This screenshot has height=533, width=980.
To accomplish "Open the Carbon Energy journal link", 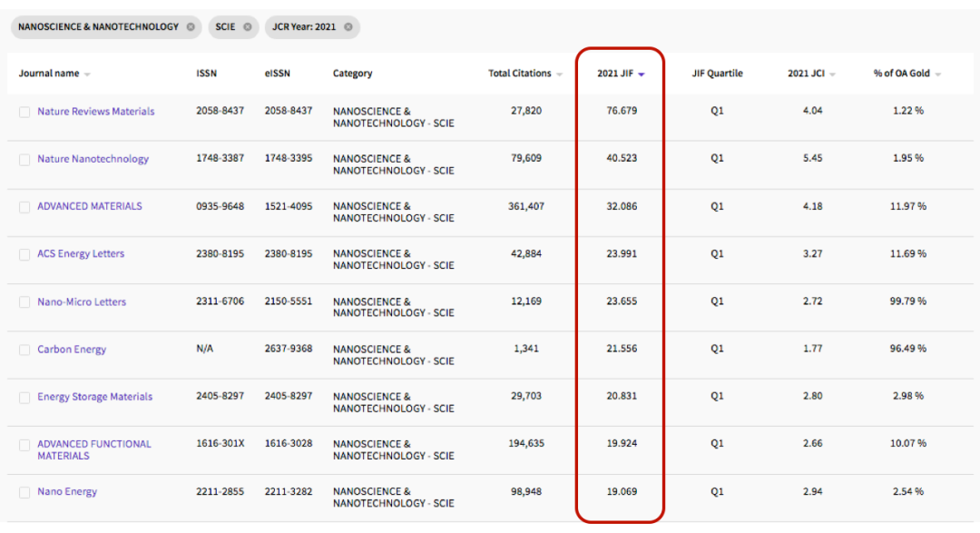I will [72, 349].
